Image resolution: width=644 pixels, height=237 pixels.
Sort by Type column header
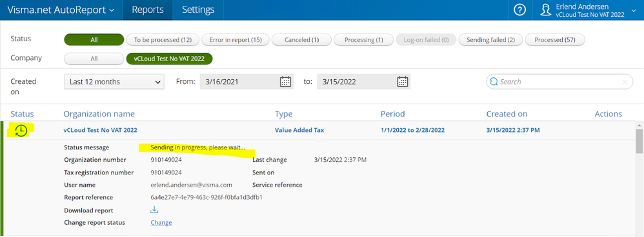[x=284, y=114]
